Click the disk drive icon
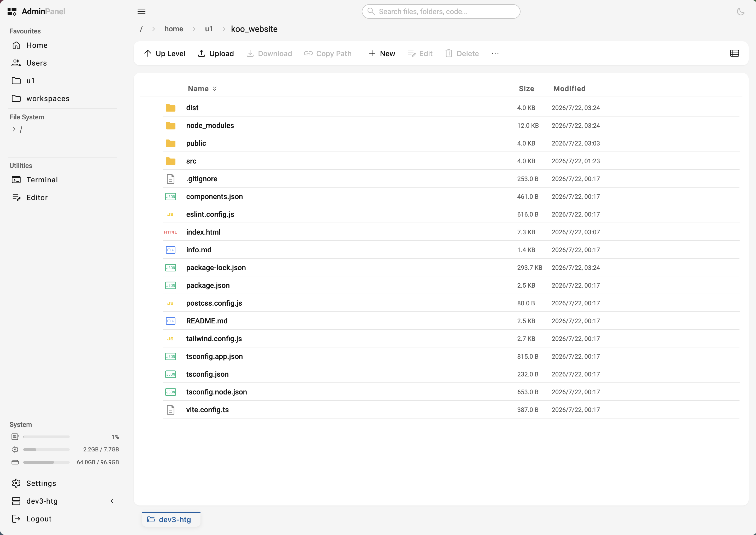756x535 pixels. [15, 462]
